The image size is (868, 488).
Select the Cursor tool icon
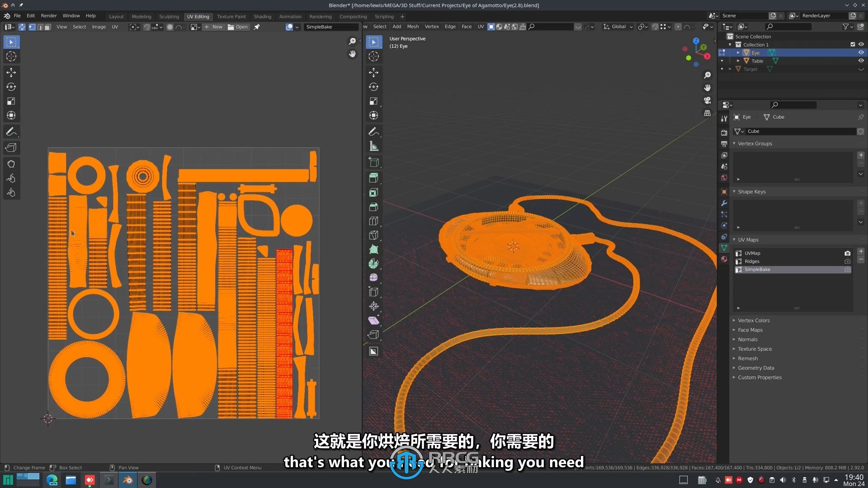tap(11, 56)
